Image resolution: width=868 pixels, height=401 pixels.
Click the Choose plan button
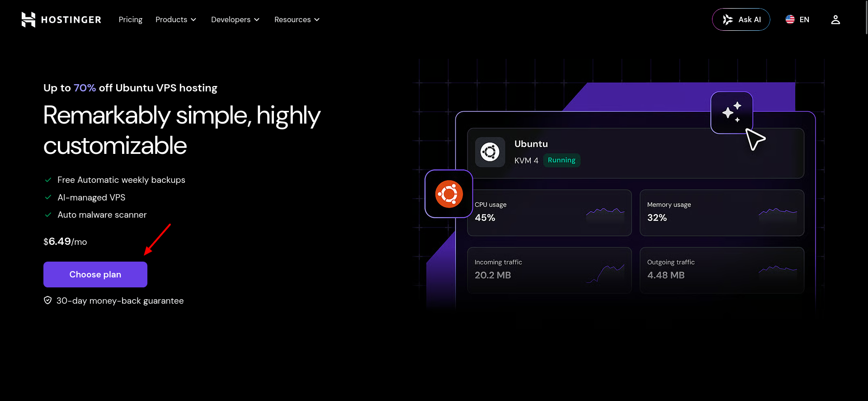(x=95, y=274)
